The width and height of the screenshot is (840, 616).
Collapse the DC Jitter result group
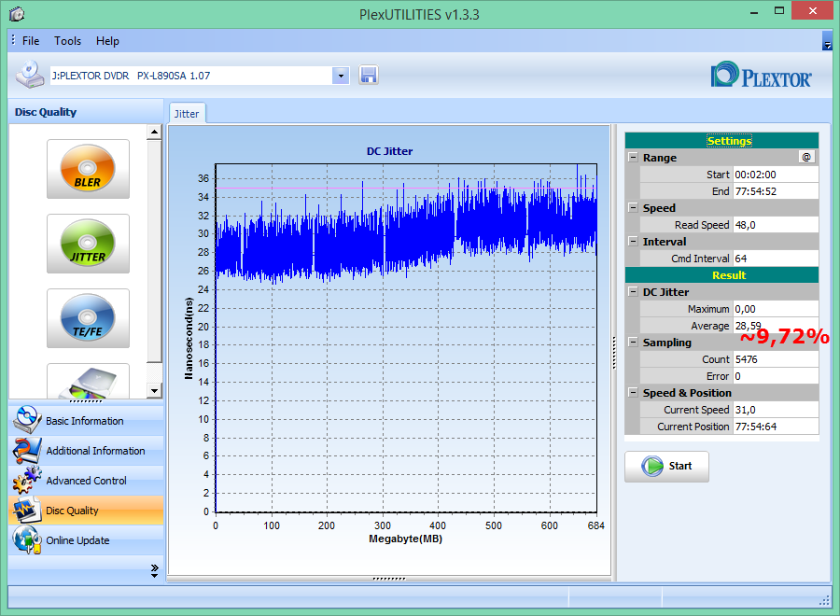(x=633, y=291)
